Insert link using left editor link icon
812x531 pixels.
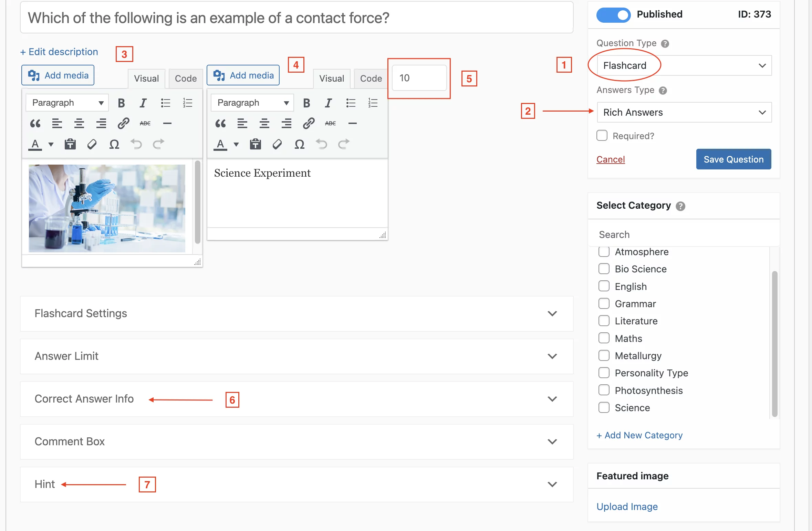click(123, 123)
